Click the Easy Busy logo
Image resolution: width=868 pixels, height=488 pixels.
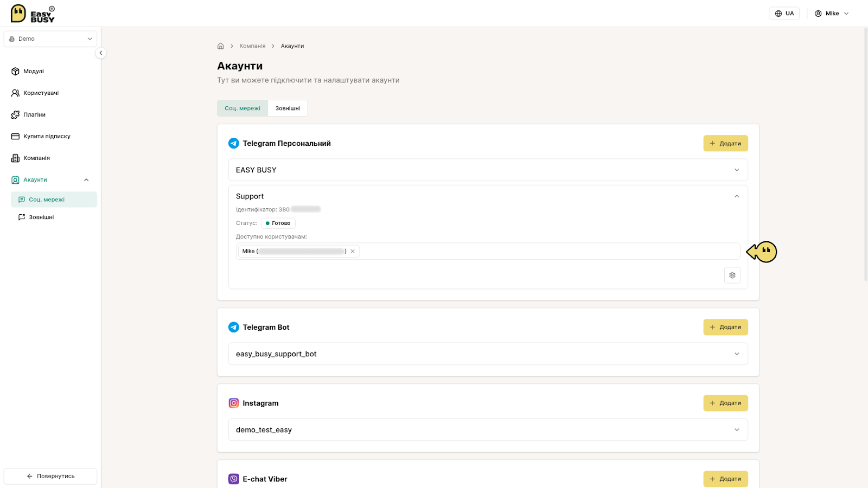tap(33, 14)
